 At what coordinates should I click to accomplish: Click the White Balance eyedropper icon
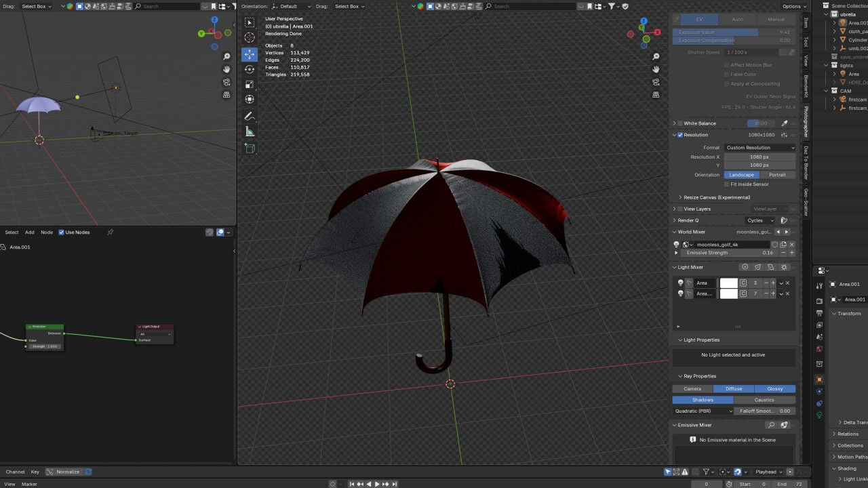pos(785,123)
